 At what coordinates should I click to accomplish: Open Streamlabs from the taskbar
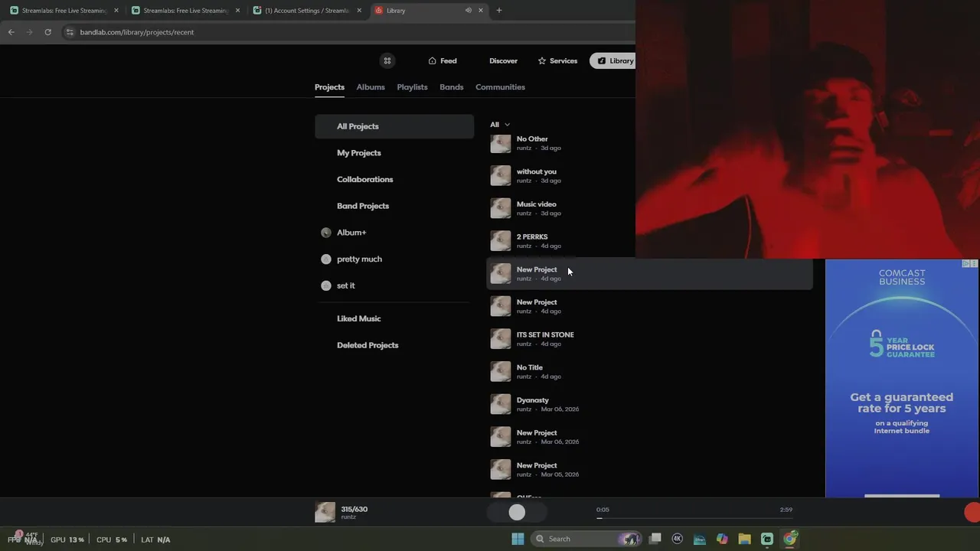[x=767, y=539]
